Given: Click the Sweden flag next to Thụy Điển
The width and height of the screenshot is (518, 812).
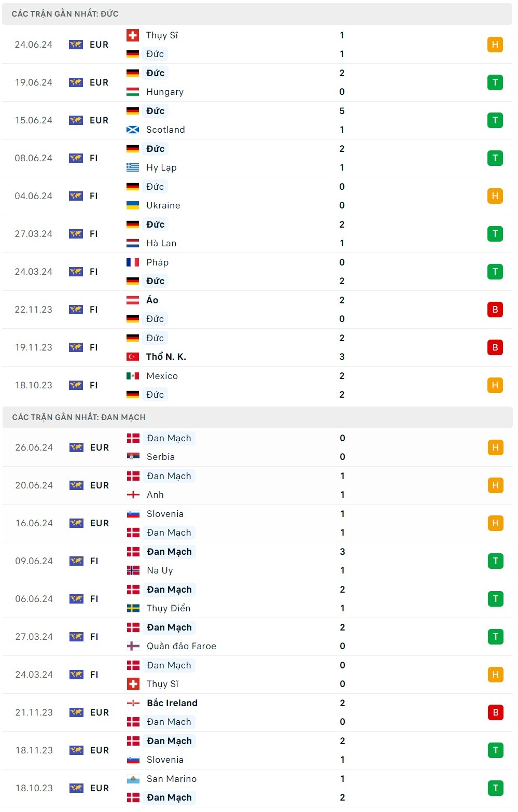Looking at the screenshot, I should pos(133,608).
